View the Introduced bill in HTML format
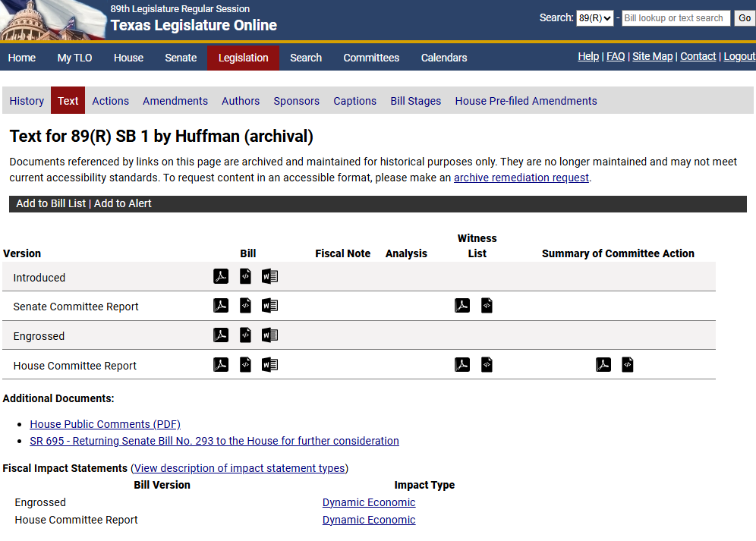Viewport: 756px width, 541px height. coord(245,276)
